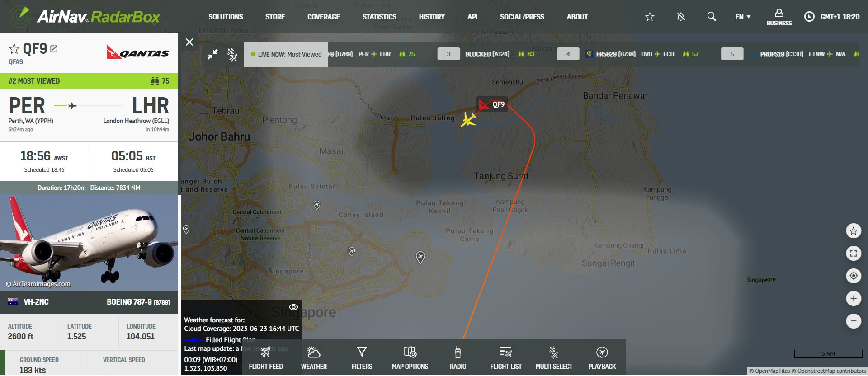Click the BOEING 787-9 aircraft type
This screenshot has width=868, height=376.
[138, 302]
